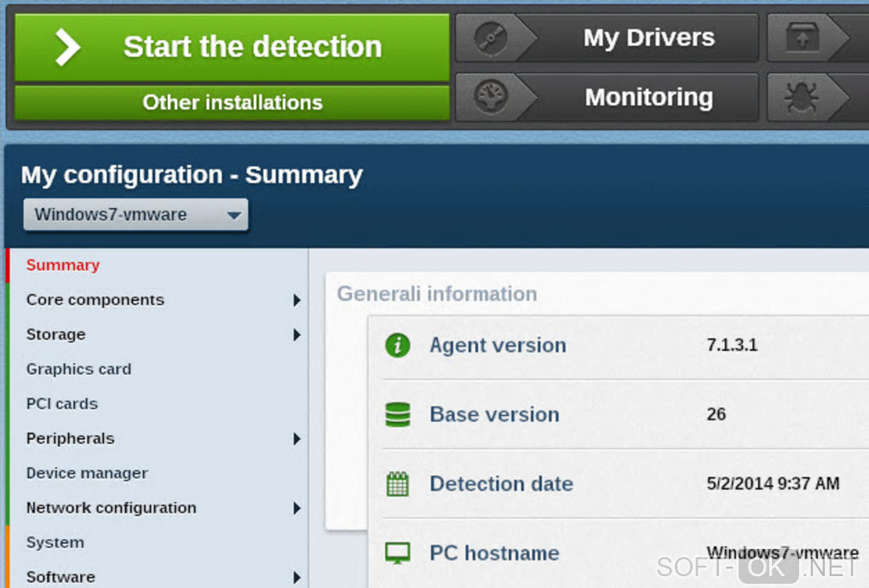This screenshot has width=869, height=588.
Task: Expand the Core components submenu arrow
Action: pos(296,300)
